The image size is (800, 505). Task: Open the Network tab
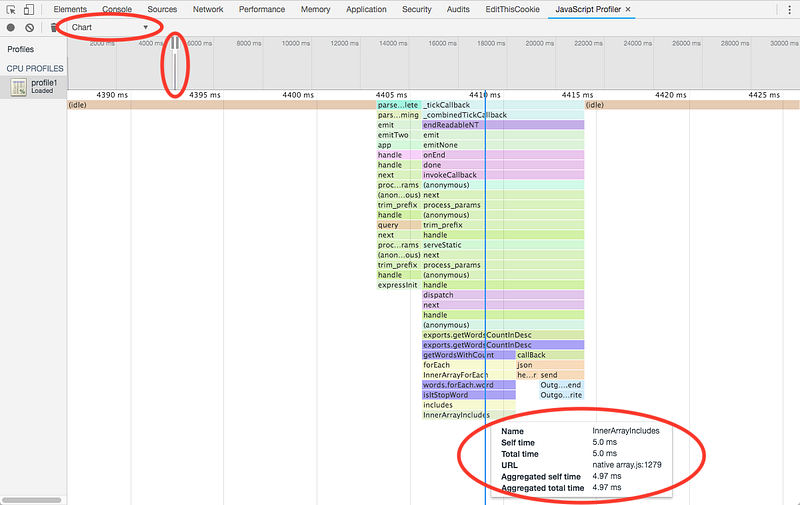coord(208,9)
